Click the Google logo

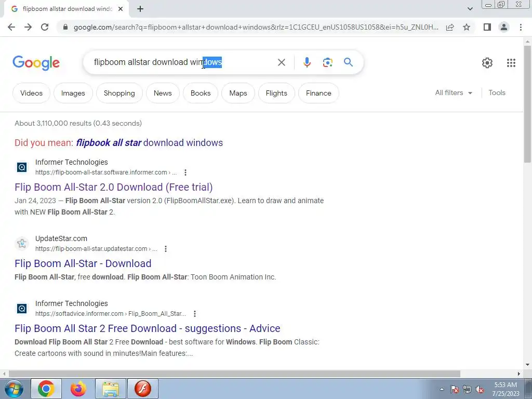coord(36,63)
